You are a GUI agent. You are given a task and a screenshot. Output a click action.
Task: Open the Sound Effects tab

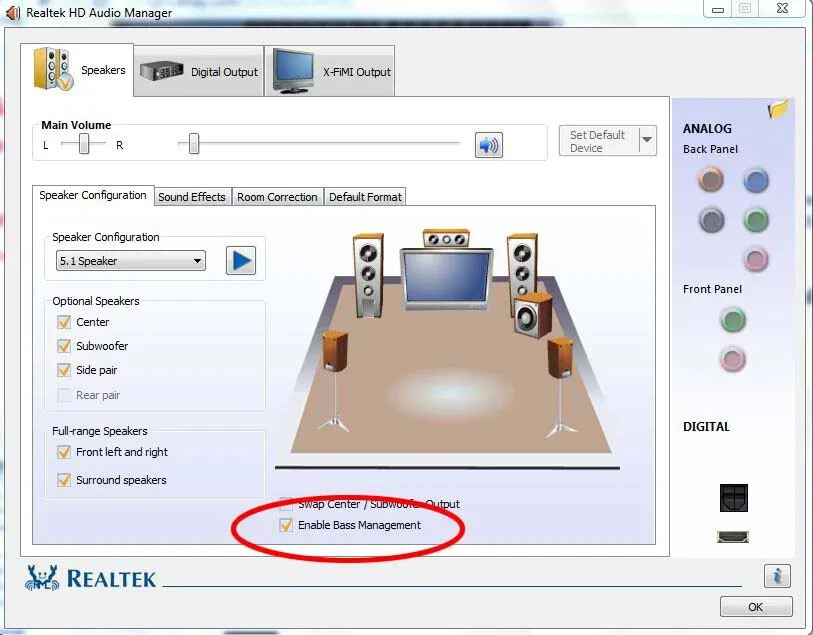tap(192, 197)
